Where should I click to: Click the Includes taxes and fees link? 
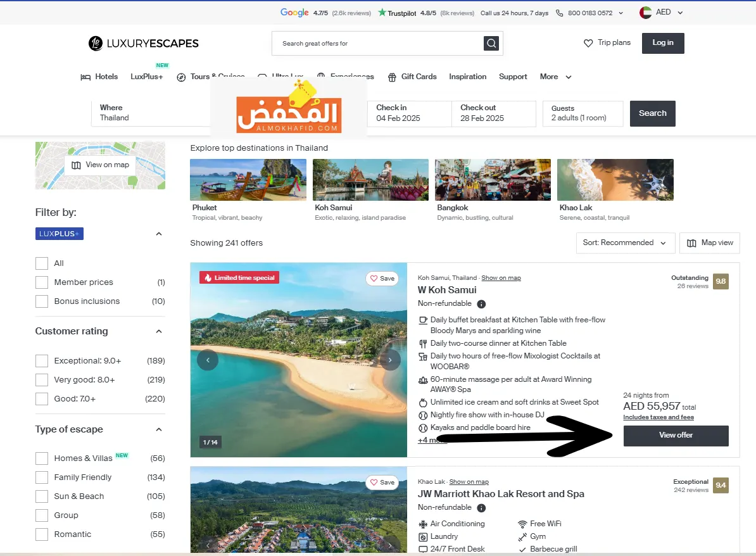(658, 417)
